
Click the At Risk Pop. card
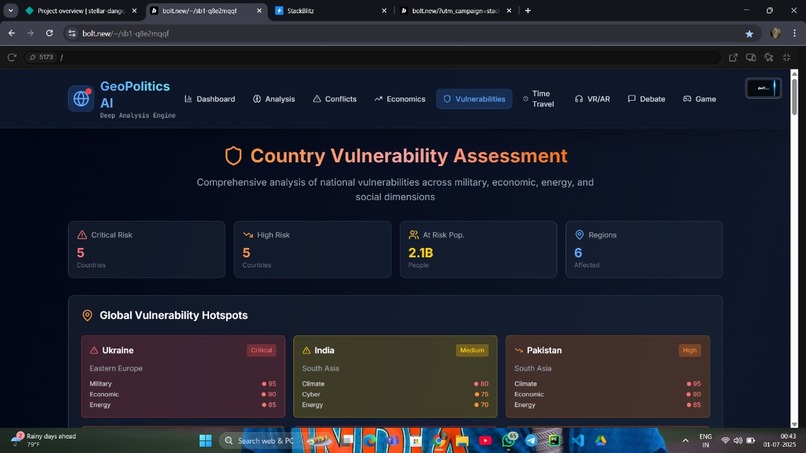point(478,249)
